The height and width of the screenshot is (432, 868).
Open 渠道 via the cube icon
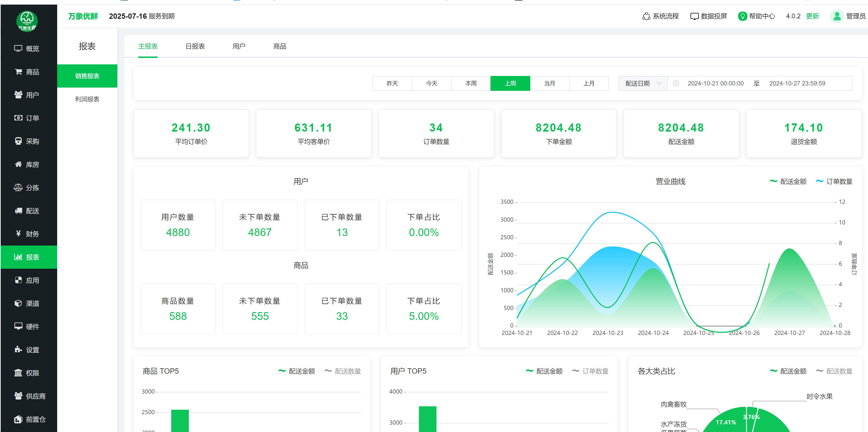pos(18,303)
